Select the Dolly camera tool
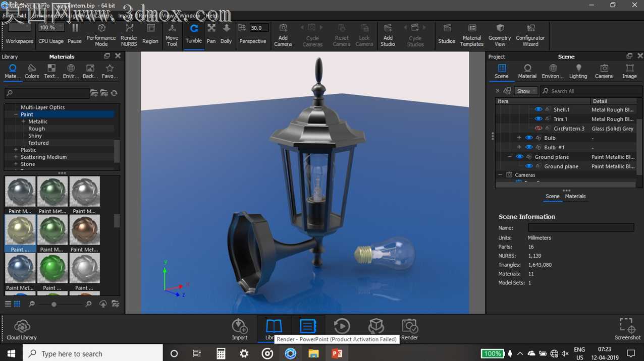This screenshot has width=644, height=361. 226,34
